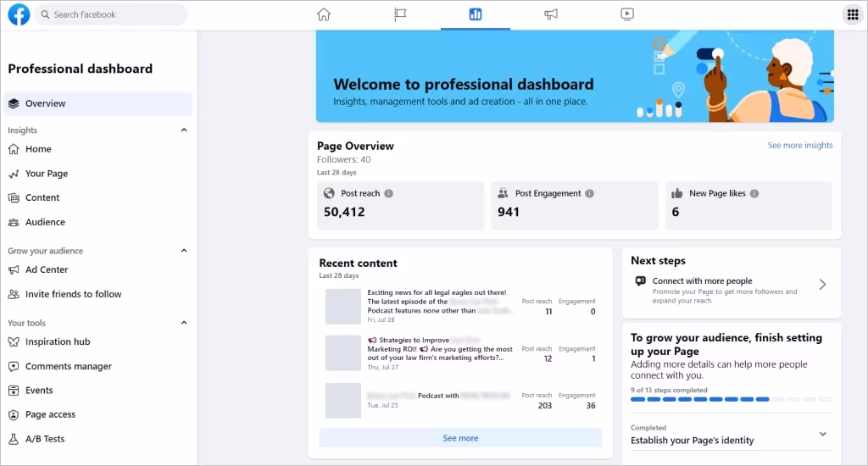
Task: Open Connect with more people chevron
Action: coord(822,285)
